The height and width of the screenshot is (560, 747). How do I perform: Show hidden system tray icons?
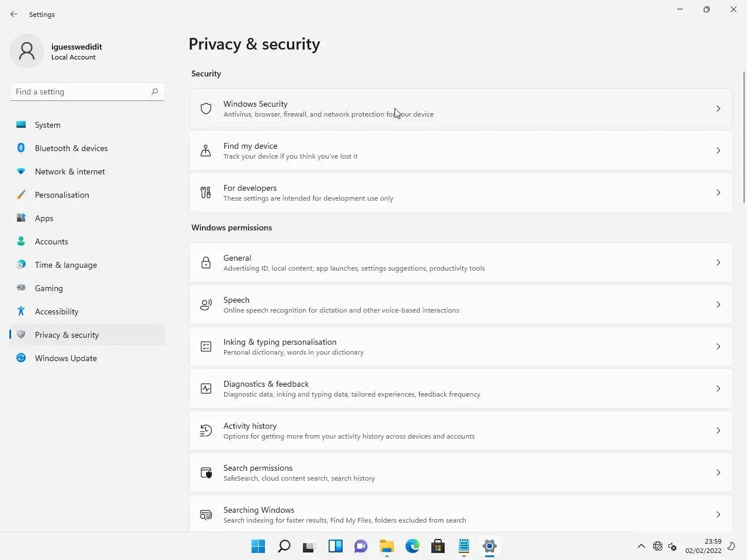[x=641, y=546]
